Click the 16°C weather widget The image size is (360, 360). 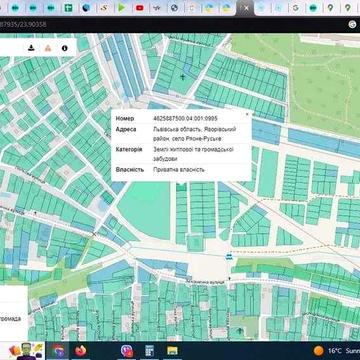click(337, 351)
